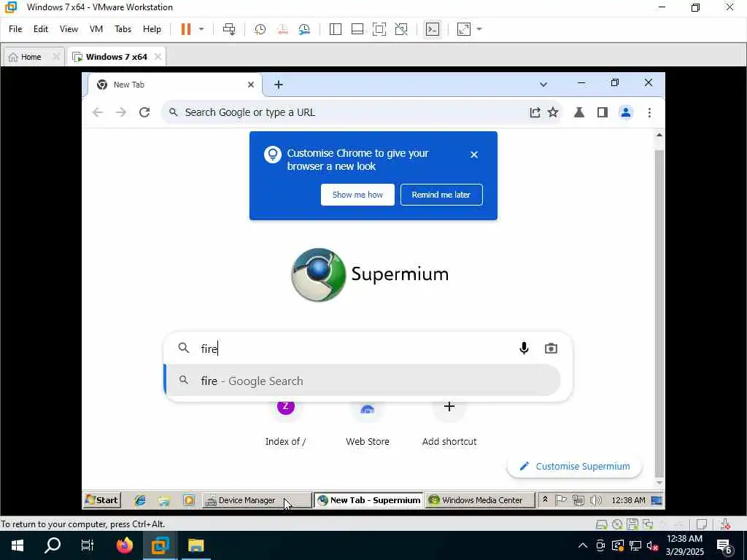Click Send Ctrl+Alt+Del toolbar icon
This screenshot has height=560, width=747.
tap(229, 29)
